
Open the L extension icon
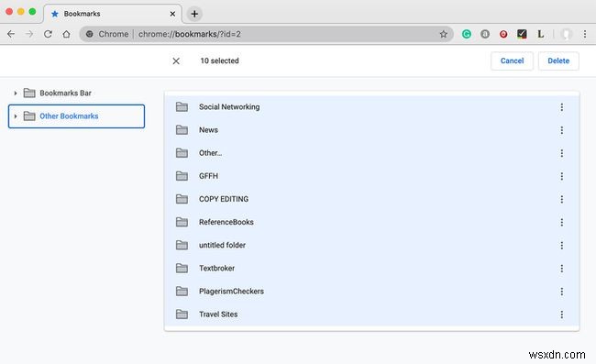click(540, 34)
